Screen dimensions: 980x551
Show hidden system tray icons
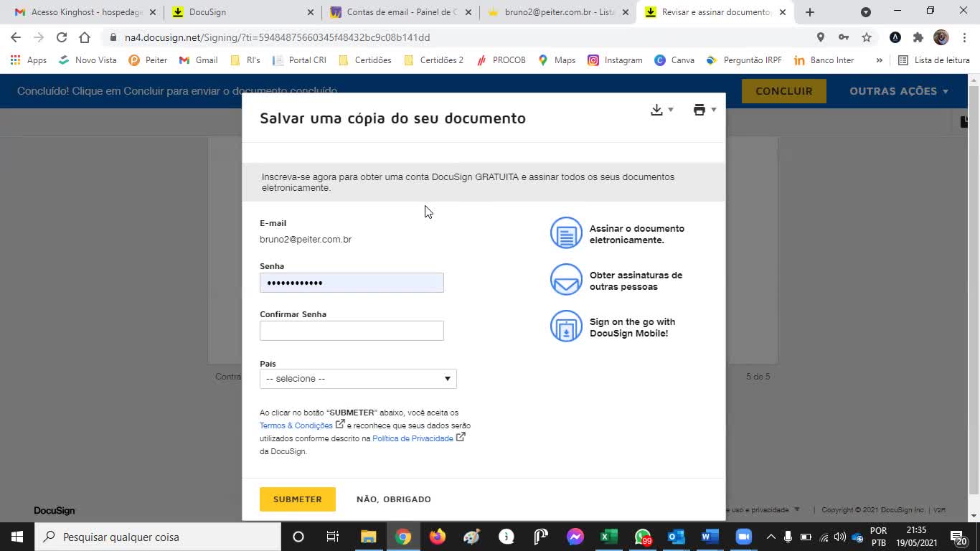[771, 537]
